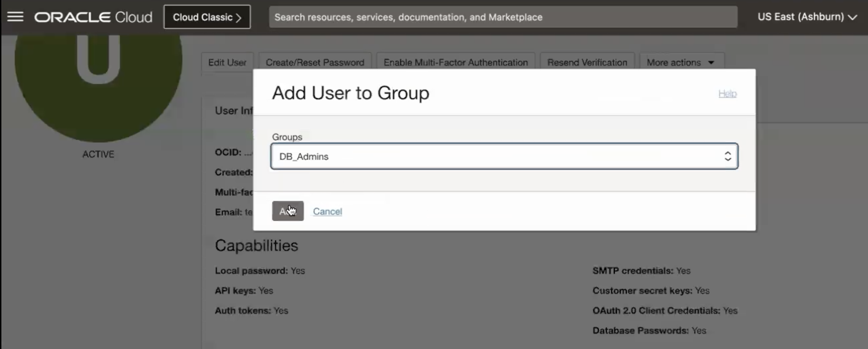Viewport: 868px width, 349px height.
Task: Click the Create/Reset Password button
Action: (x=315, y=62)
